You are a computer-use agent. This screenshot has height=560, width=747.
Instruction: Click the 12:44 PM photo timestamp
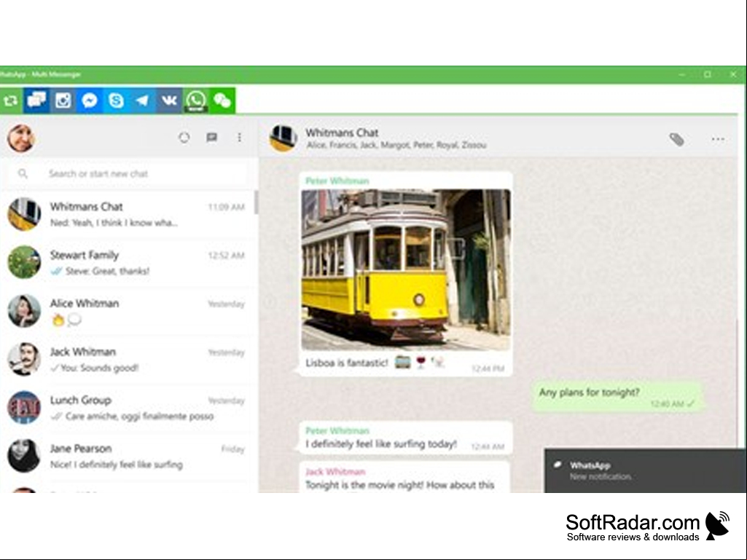(x=488, y=368)
